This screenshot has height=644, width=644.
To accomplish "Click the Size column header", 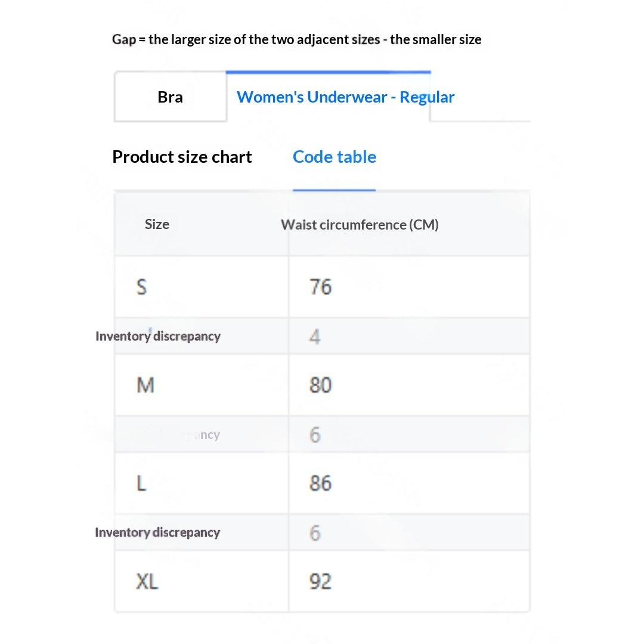I will [157, 224].
